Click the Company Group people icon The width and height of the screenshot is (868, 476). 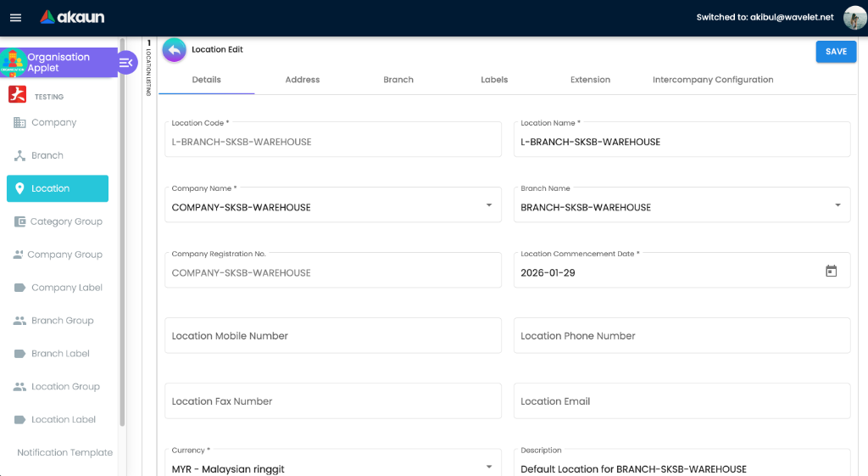click(x=19, y=255)
